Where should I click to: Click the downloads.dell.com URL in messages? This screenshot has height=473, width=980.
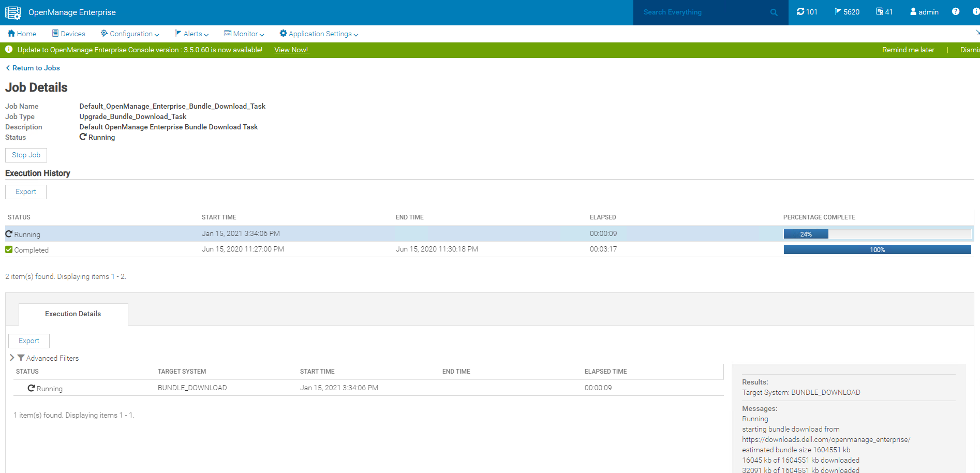pyautogui.click(x=826, y=439)
